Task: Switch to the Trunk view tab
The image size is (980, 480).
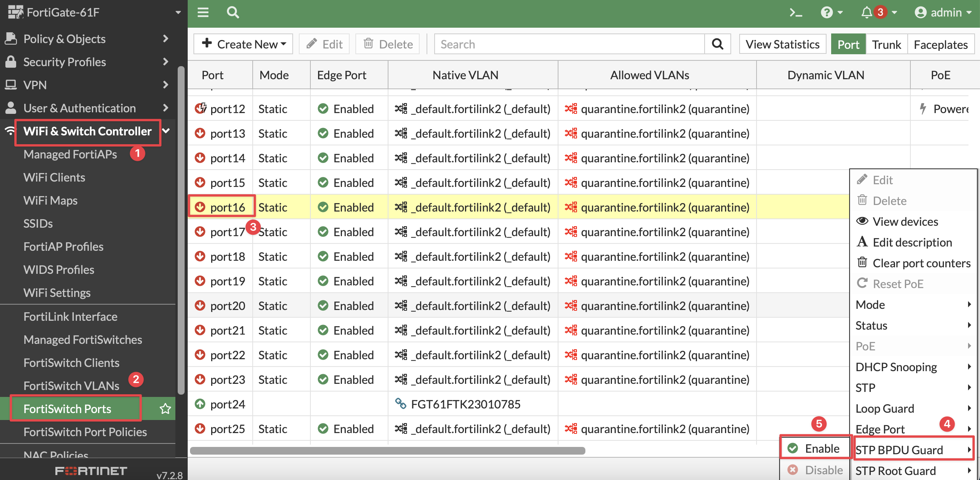Action: tap(886, 44)
